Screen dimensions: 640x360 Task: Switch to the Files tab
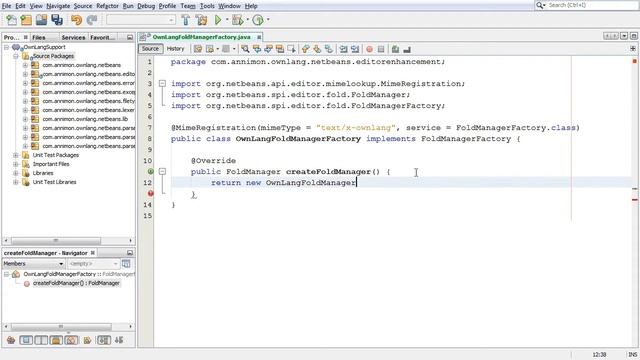pyautogui.click(x=44, y=37)
